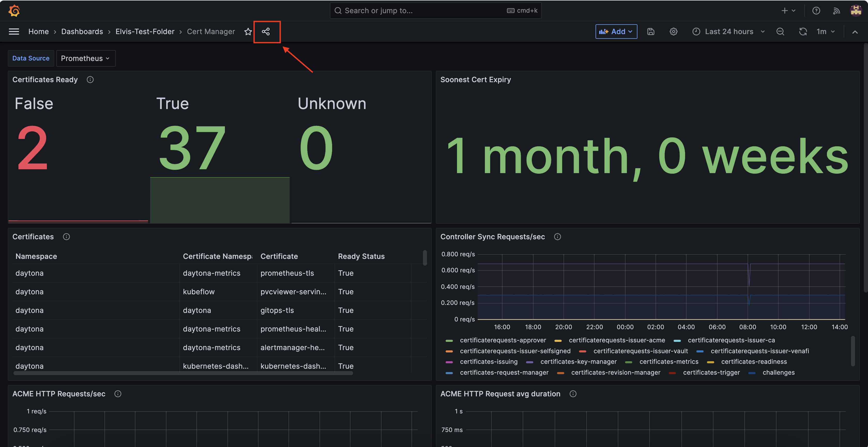Go to Dashboards breadcrumb

coord(82,31)
